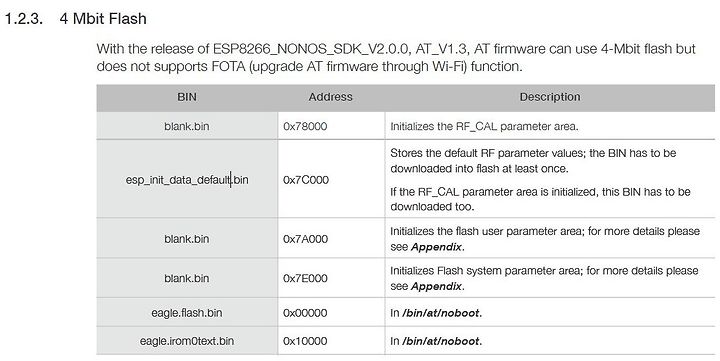The image size is (720, 361).
Task: Click the Description column header
Action: (x=550, y=97)
